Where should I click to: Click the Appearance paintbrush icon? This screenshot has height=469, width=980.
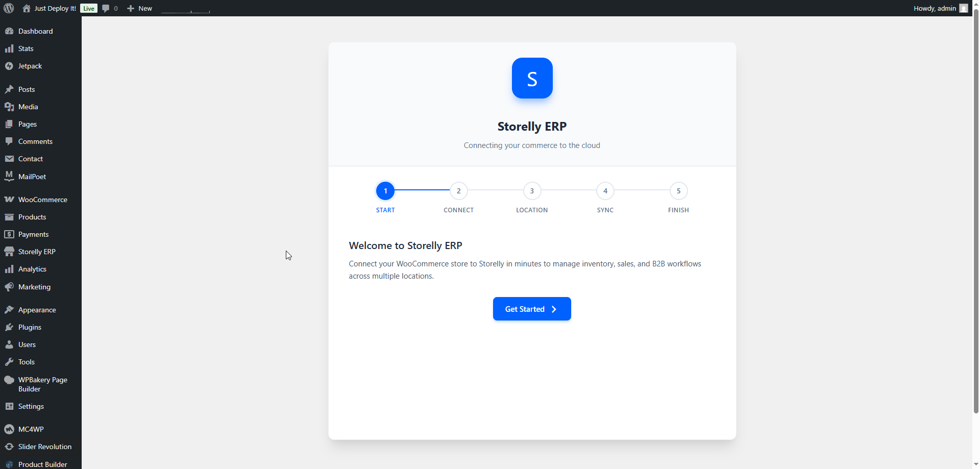(9, 310)
